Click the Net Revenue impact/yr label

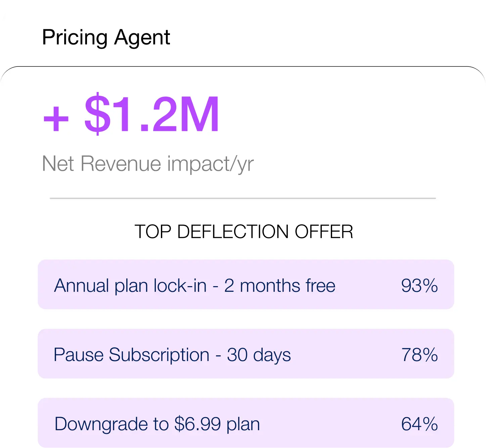148,164
